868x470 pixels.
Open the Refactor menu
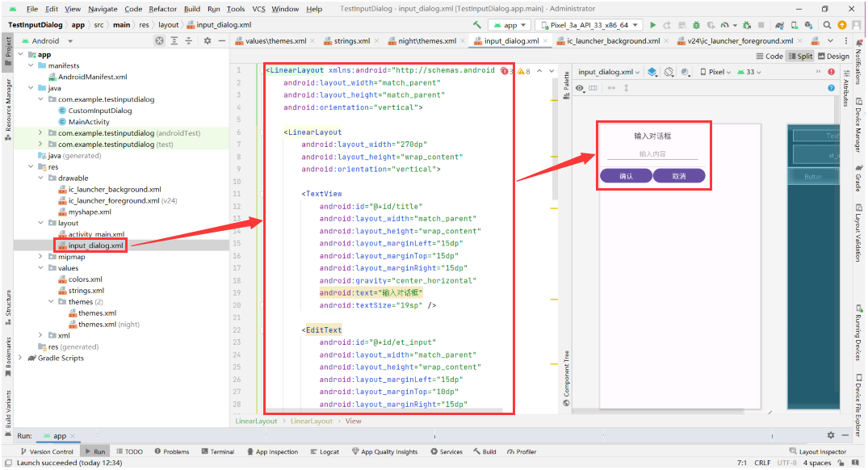point(163,9)
